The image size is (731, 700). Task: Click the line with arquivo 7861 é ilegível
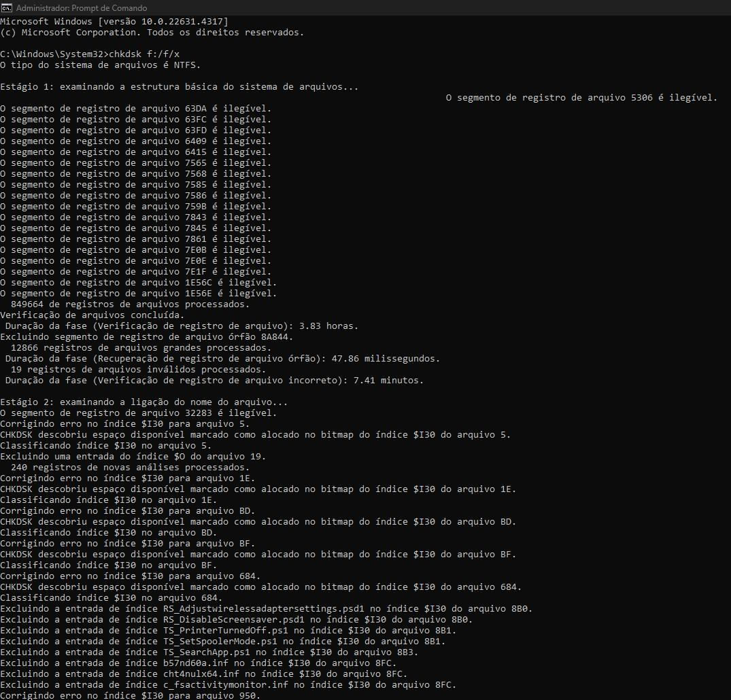pos(136,239)
